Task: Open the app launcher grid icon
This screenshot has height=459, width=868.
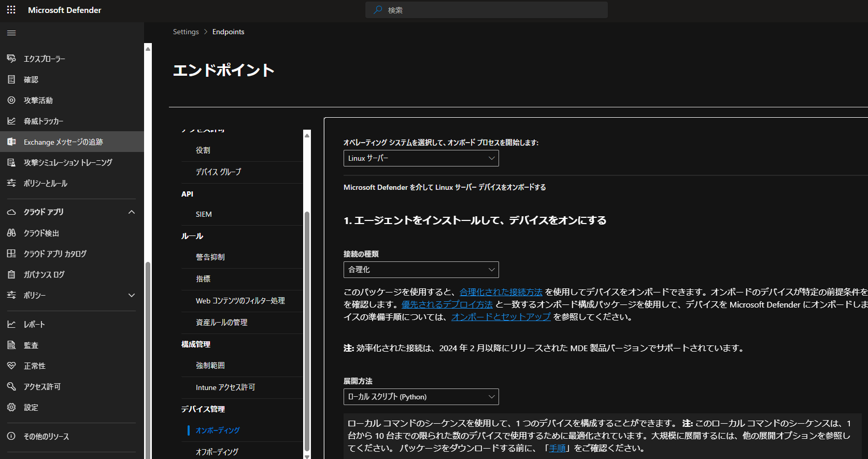Action: 11,10
